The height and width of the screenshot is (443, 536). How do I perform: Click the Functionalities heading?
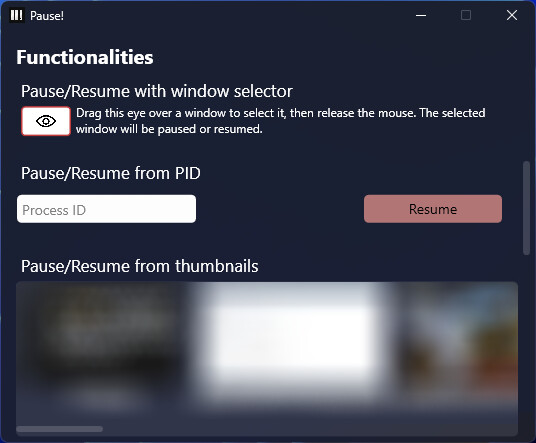point(85,57)
